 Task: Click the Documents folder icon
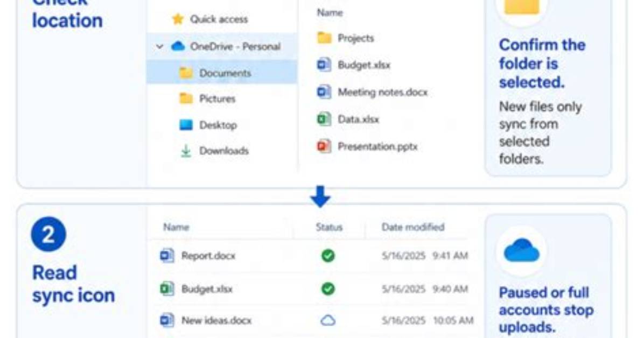tap(186, 73)
